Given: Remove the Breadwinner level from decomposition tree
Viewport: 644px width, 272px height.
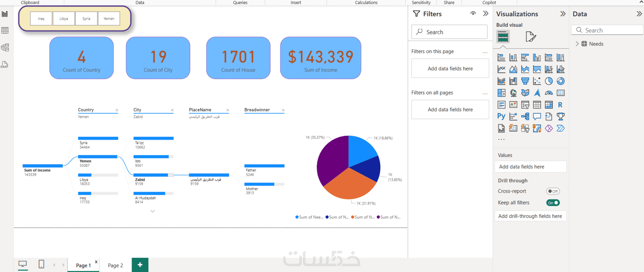Looking at the screenshot, I should [283, 110].
